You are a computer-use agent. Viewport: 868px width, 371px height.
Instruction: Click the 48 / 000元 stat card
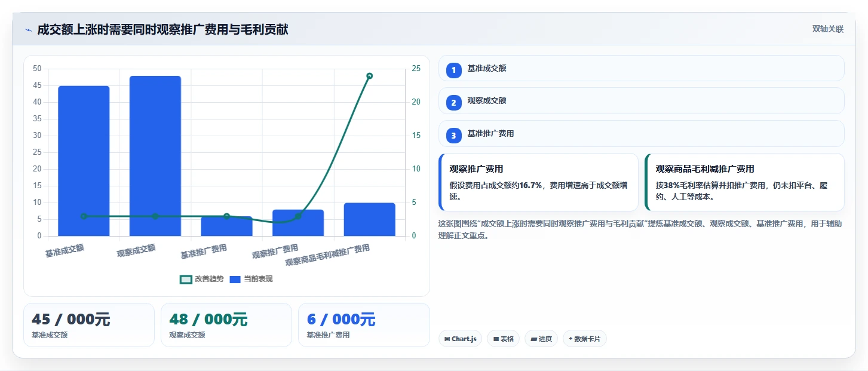point(226,325)
